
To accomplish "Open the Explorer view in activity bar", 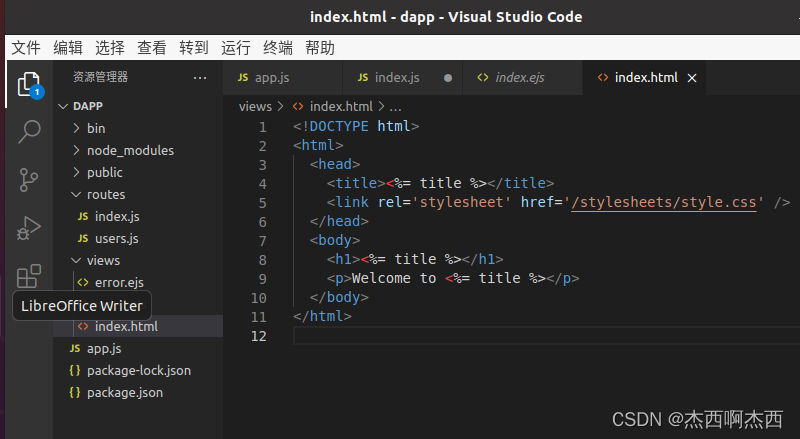I will [x=29, y=84].
